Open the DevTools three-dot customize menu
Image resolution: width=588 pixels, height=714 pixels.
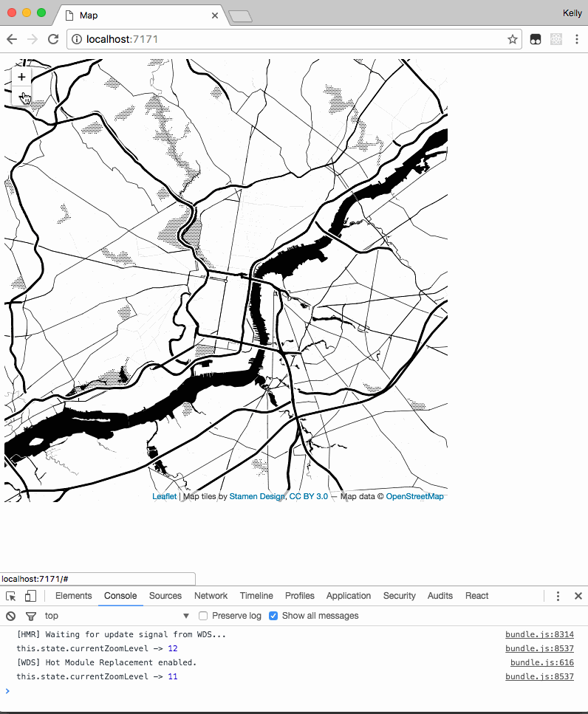click(x=558, y=596)
